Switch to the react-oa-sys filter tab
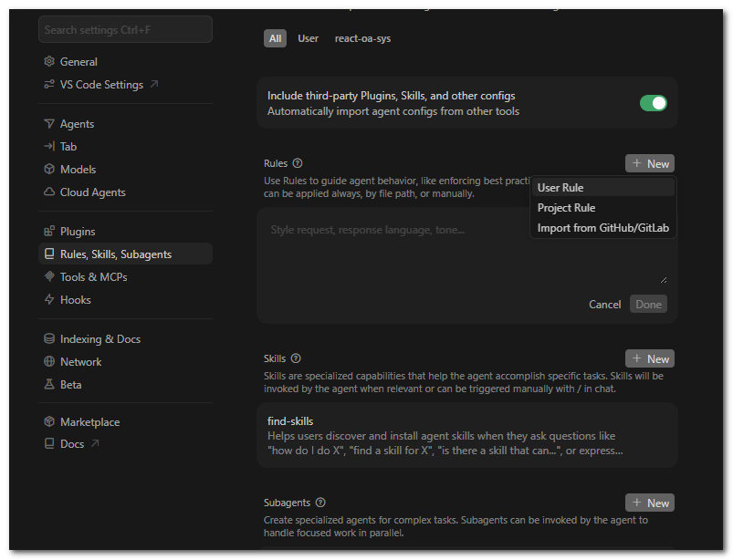This screenshot has width=733, height=560. (x=362, y=38)
